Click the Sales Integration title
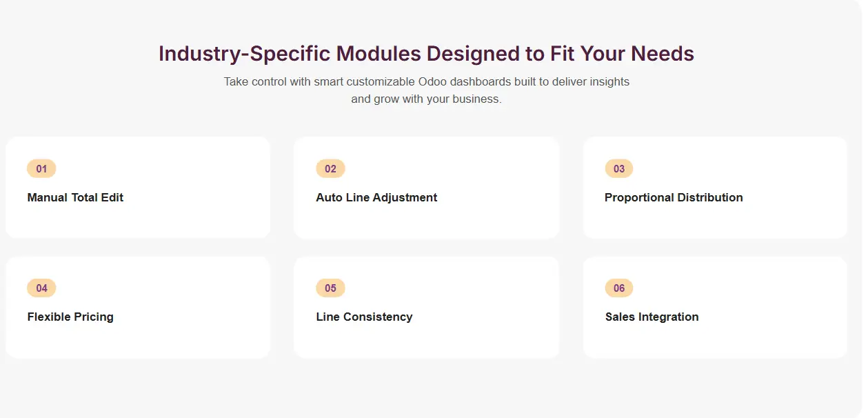This screenshot has height=418, width=868. [652, 317]
